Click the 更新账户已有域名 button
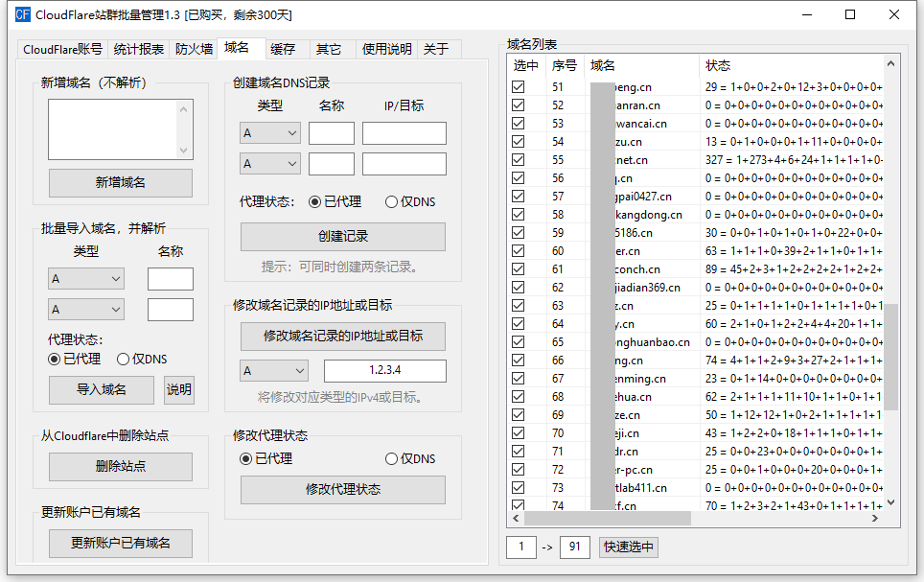The height and width of the screenshot is (582, 924). click(120, 543)
